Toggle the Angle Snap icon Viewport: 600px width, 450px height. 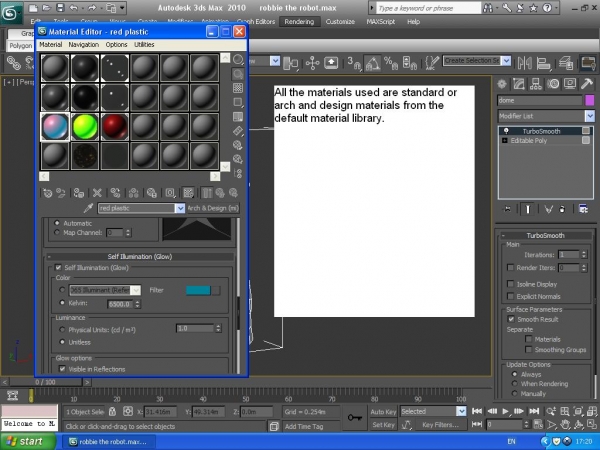(x=372, y=63)
